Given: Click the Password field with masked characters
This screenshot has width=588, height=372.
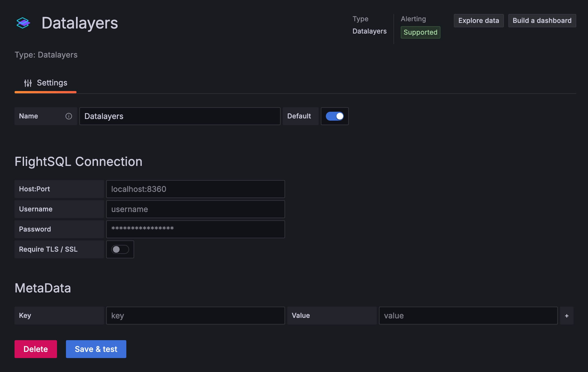Looking at the screenshot, I should pyautogui.click(x=195, y=229).
